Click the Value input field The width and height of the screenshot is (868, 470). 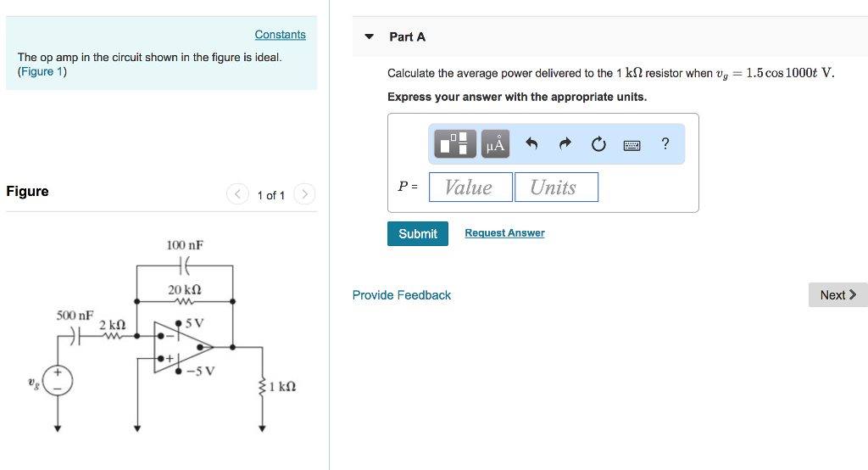tap(470, 187)
